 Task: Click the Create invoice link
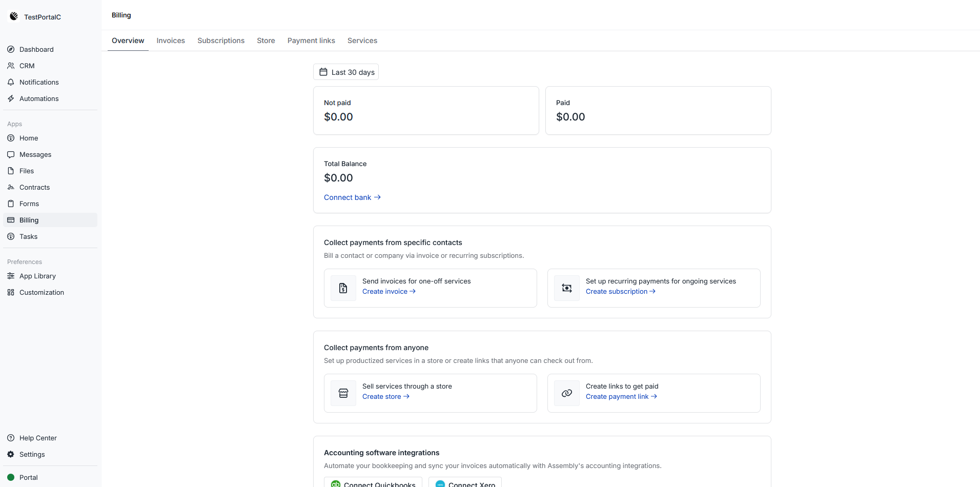tap(389, 292)
